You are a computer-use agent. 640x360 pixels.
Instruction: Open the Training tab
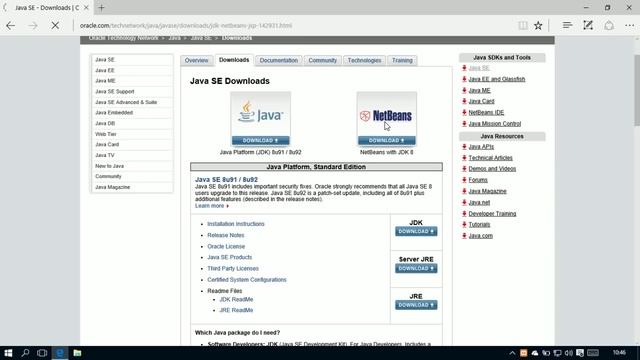pos(402,60)
